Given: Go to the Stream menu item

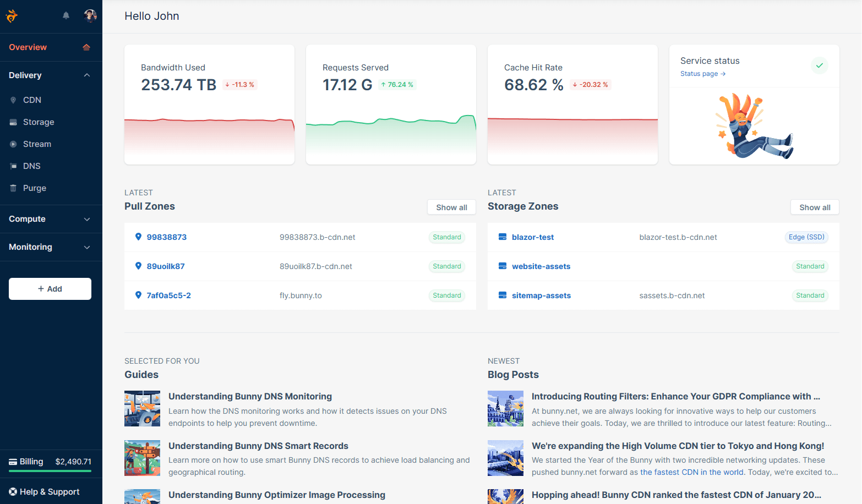Looking at the screenshot, I should (37, 144).
